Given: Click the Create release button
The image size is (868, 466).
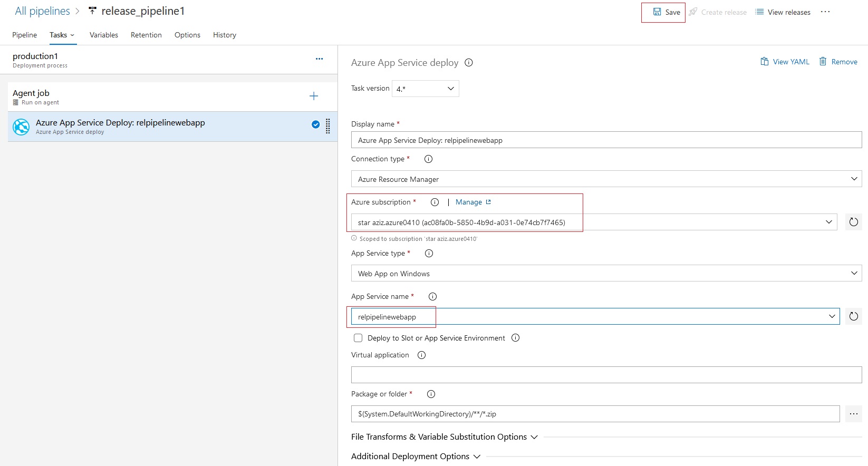Looking at the screenshot, I should (x=718, y=12).
